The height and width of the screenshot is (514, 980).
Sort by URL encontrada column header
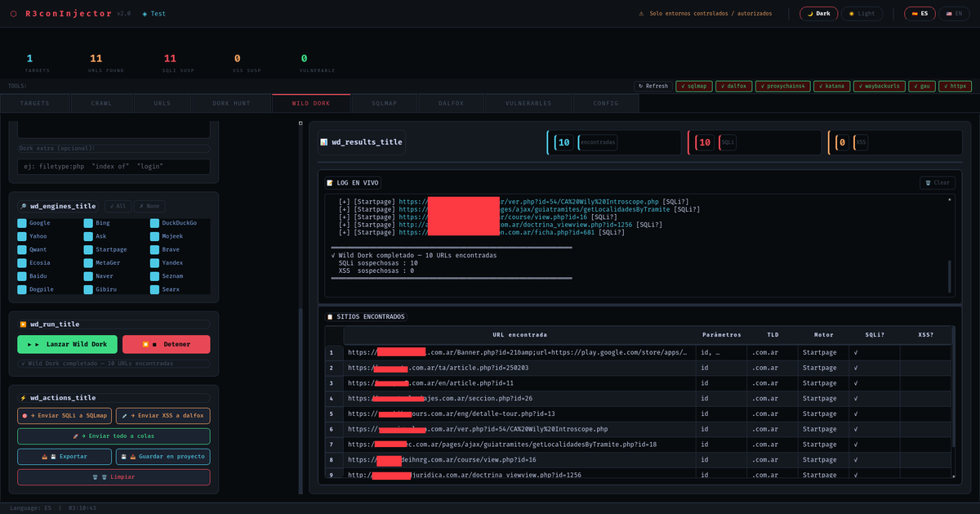coord(519,334)
